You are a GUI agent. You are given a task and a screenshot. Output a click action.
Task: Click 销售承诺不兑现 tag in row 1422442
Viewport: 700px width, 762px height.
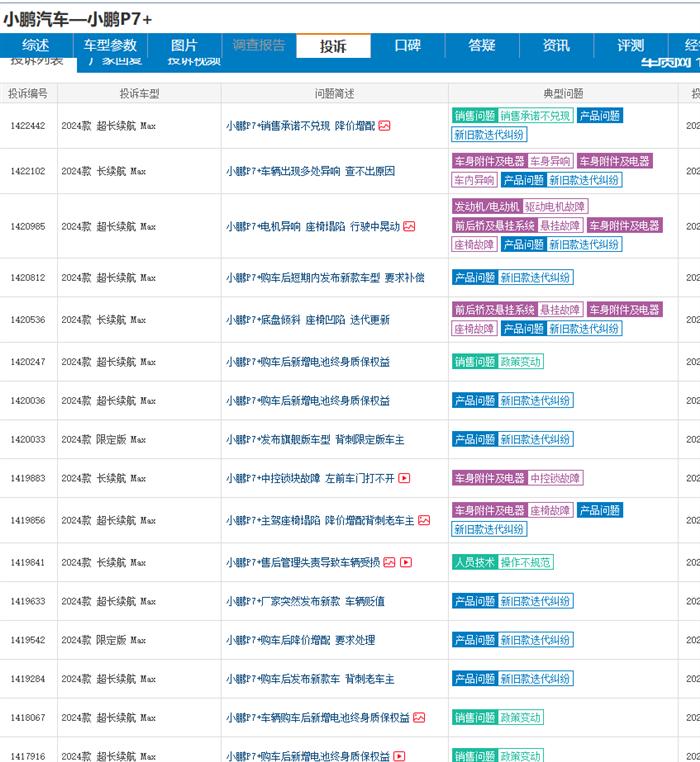(x=535, y=116)
